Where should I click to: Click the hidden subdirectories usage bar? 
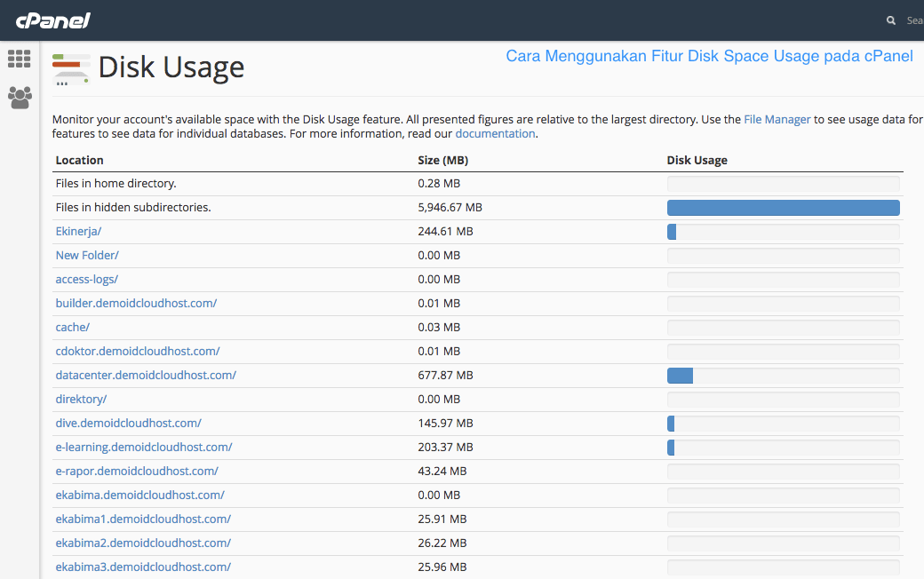pyautogui.click(x=783, y=207)
